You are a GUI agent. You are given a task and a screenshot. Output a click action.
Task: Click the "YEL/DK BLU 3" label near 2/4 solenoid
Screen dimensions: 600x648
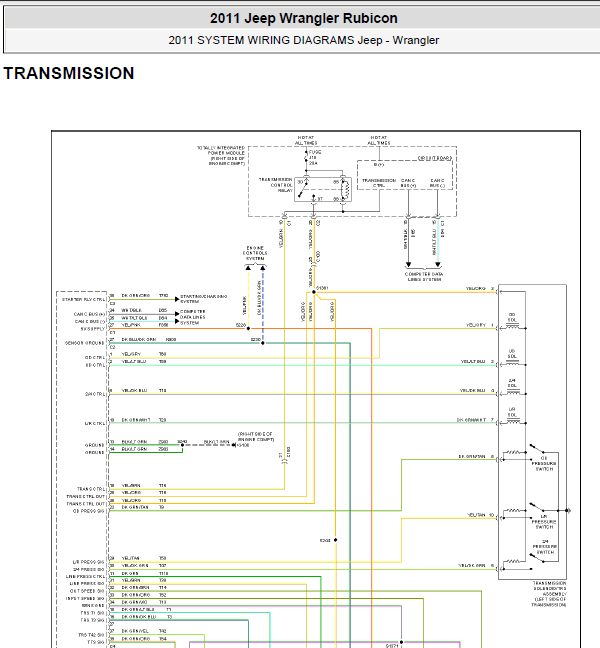pyautogui.click(x=477, y=391)
